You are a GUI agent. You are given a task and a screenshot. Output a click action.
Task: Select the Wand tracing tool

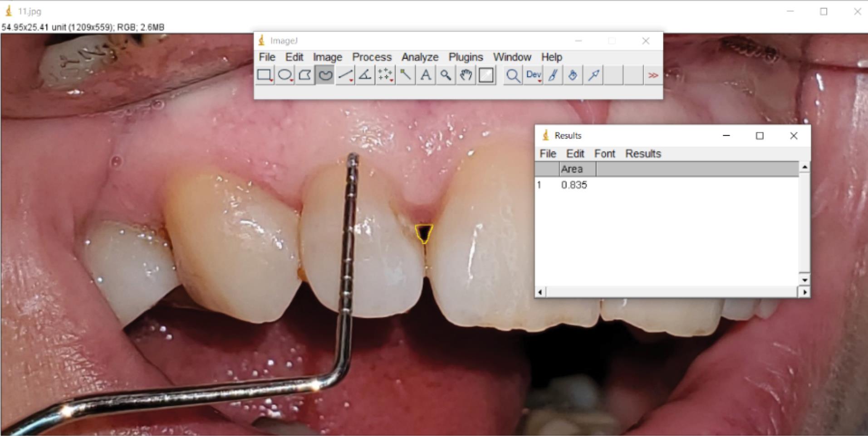pyautogui.click(x=406, y=75)
